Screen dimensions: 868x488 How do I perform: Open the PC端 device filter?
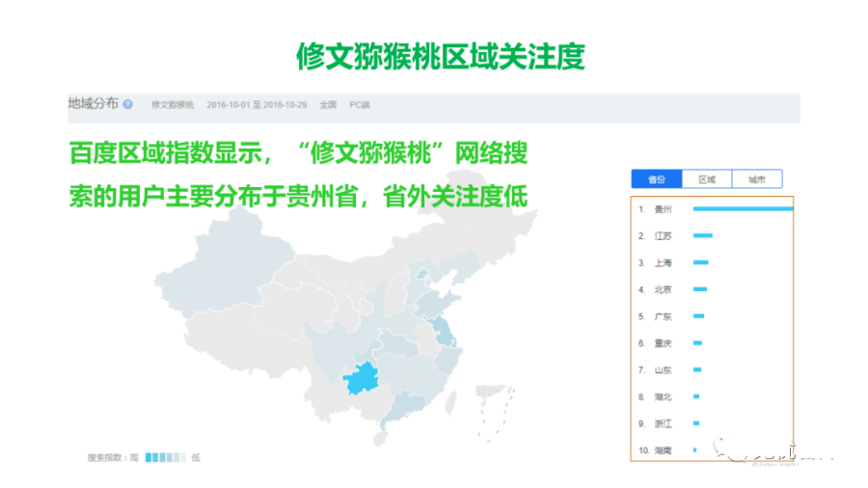pyautogui.click(x=361, y=104)
